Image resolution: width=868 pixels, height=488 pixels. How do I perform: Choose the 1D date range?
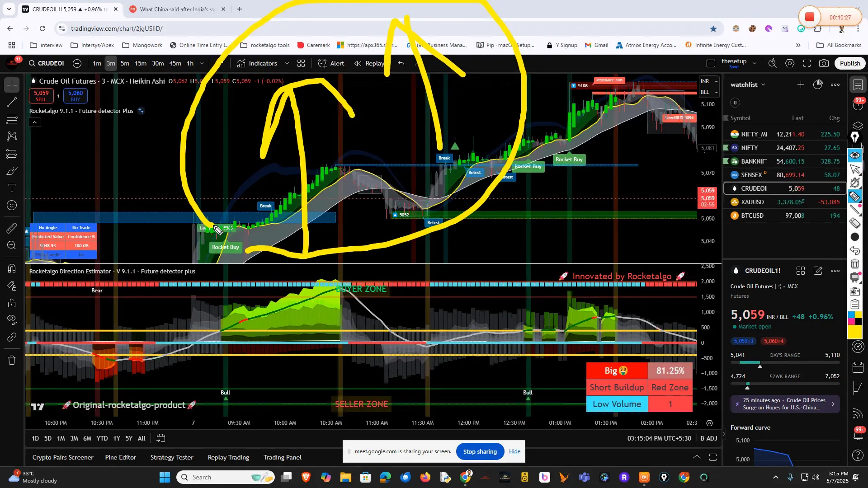tap(35, 438)
